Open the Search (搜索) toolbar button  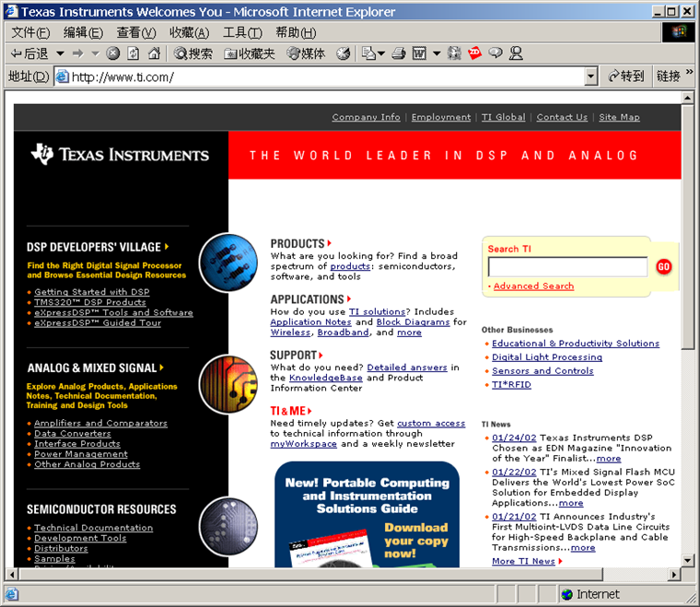193,53
